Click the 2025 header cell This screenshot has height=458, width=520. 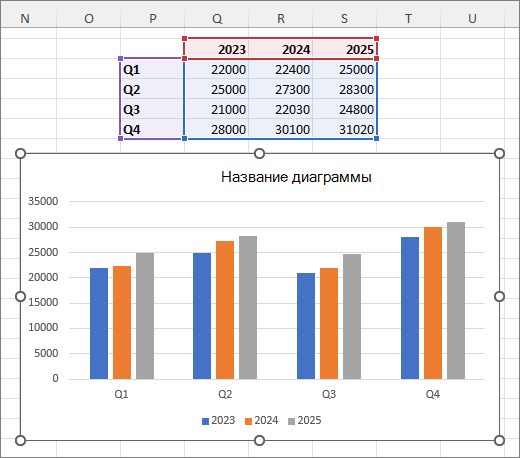[344, 49]
